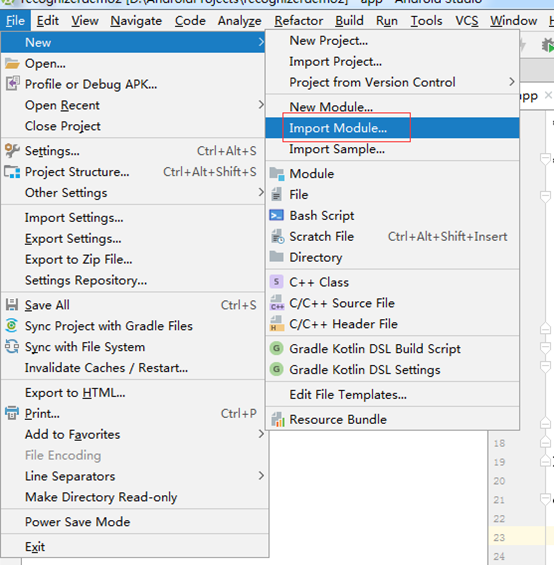Open the Tools menu
Image resolution: width=554 pixels, height=565 pixels.
click(426, 21)
